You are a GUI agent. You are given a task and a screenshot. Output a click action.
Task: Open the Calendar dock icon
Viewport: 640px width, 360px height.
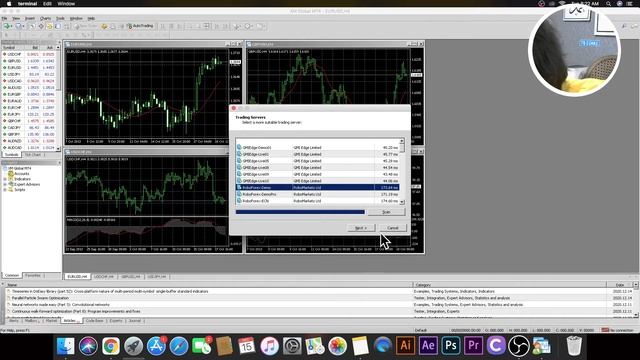tap(247, 346)
